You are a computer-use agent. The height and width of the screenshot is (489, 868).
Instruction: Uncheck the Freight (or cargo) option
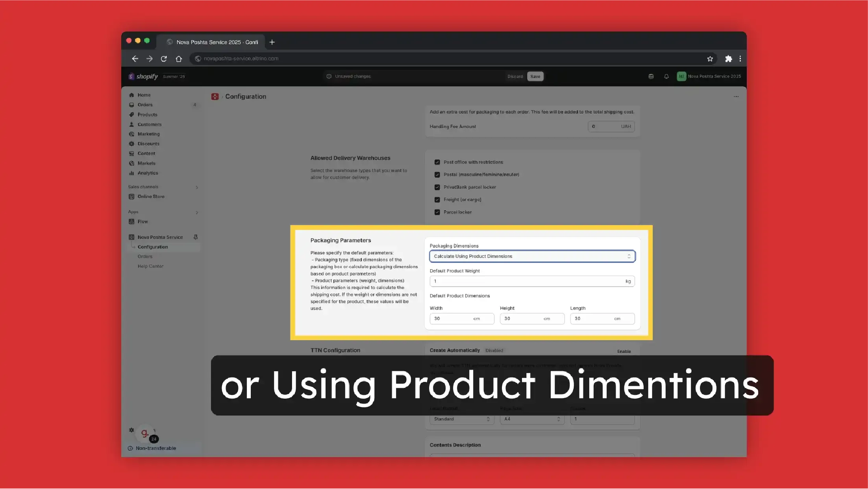point(437,200)
